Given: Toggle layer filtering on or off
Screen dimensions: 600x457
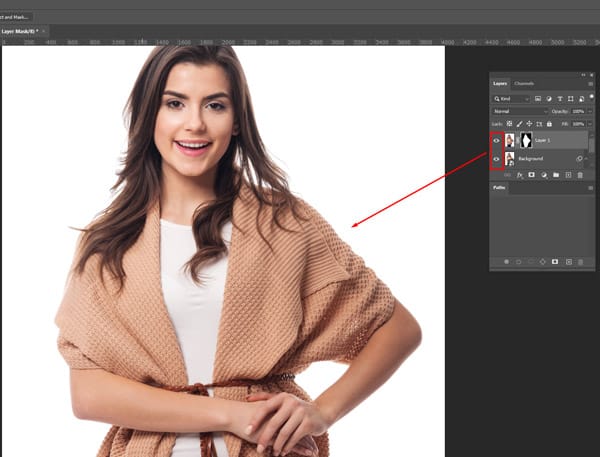Looking at the screenshot, I should pos(592,96).
